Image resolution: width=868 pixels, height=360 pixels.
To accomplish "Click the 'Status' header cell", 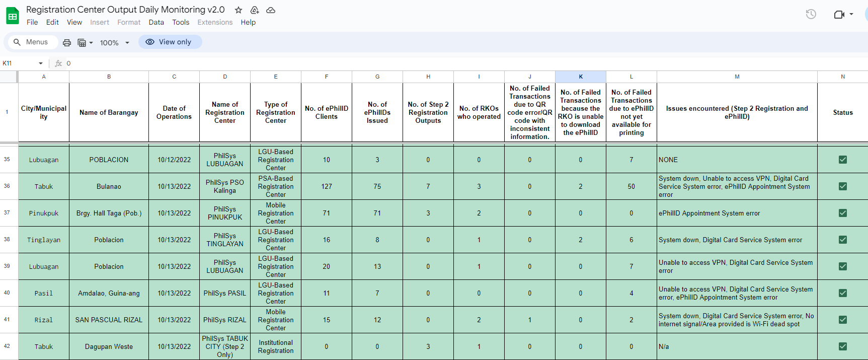I will [x=843, y=112].
